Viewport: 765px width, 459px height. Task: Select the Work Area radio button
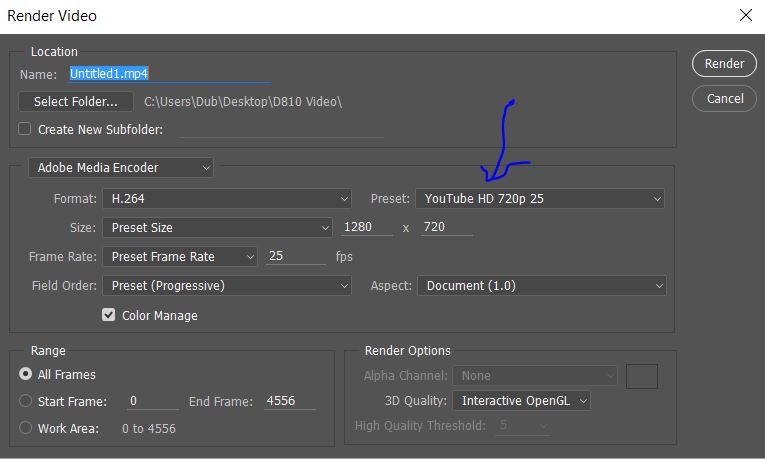[25, 428]
